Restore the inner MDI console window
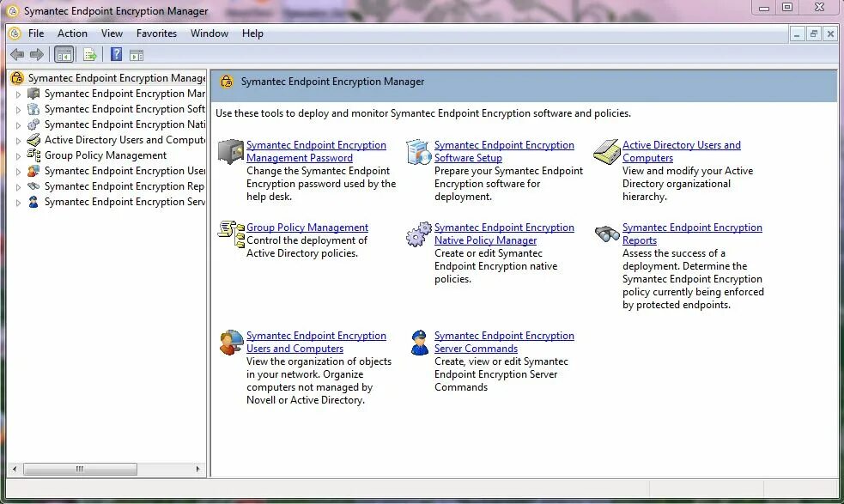The width and height of the screenshot is (844, 504). point(813,34)
